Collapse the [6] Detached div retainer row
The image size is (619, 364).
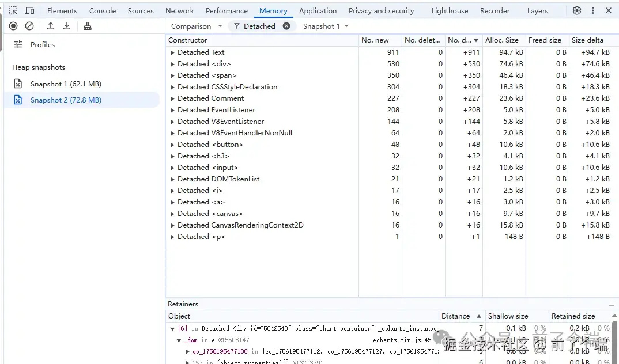coord(172,328)
